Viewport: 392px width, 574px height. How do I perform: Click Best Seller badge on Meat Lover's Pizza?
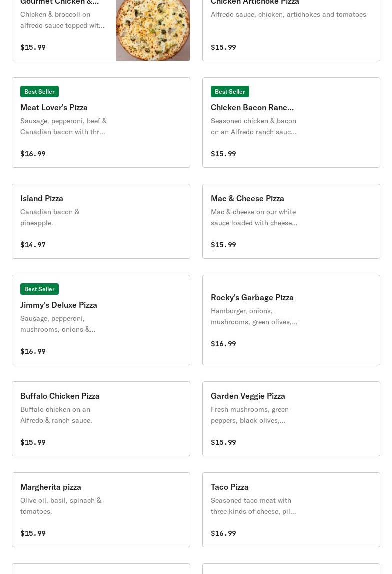(39, 92)
